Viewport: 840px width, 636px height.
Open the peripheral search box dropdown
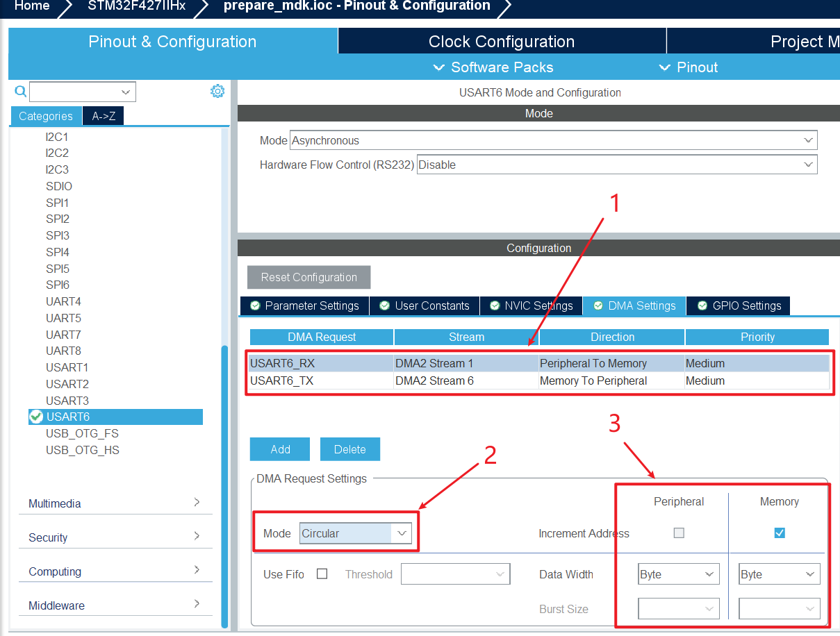point(126,92)
